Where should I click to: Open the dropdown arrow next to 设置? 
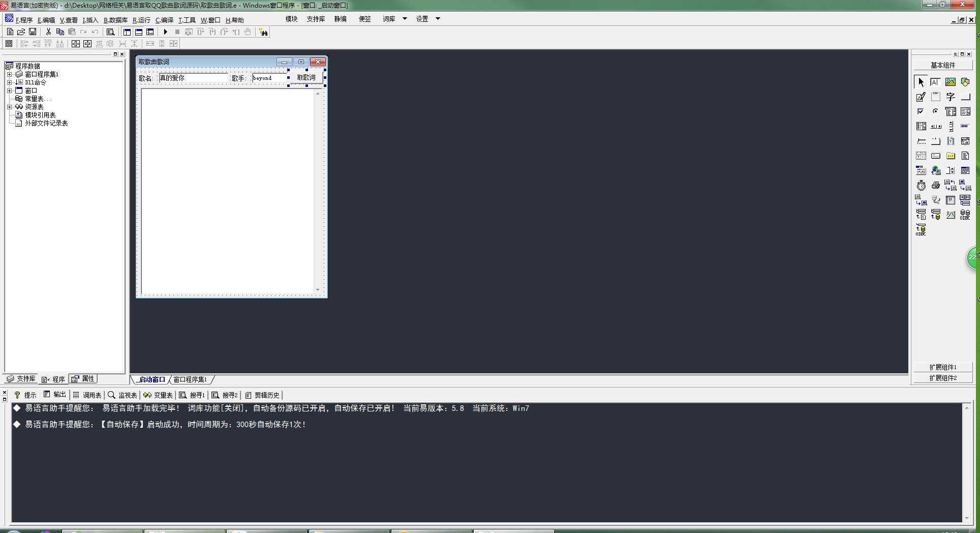(x=438, y=19)
